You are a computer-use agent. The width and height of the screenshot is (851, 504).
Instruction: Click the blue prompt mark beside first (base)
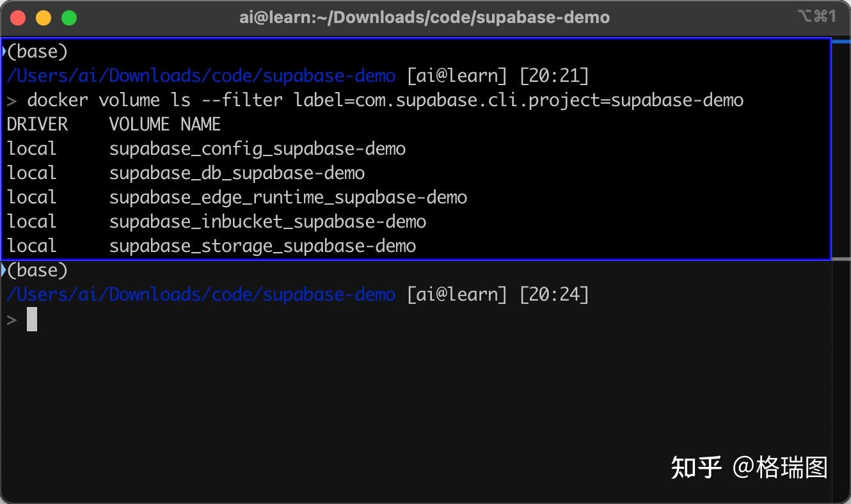point(4,51)
